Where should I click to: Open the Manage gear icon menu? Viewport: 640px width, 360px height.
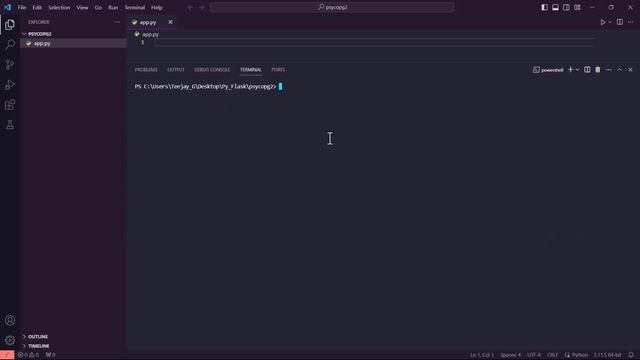(10, 340)
